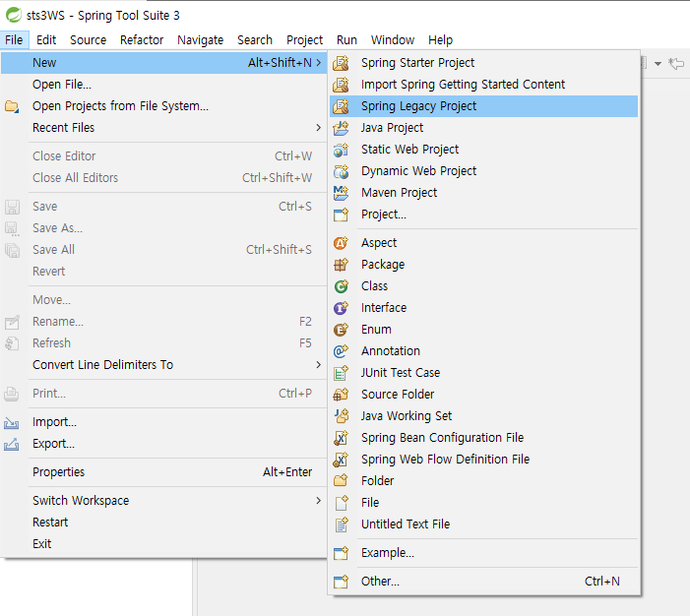Click the Maven Project icon

(341, 193)
